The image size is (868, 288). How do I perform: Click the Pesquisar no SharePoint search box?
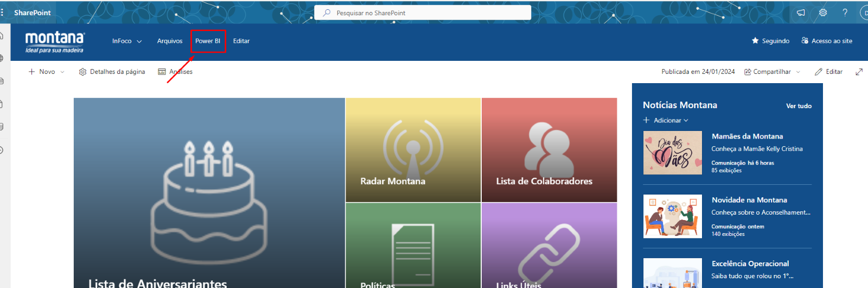click(423, 12)
